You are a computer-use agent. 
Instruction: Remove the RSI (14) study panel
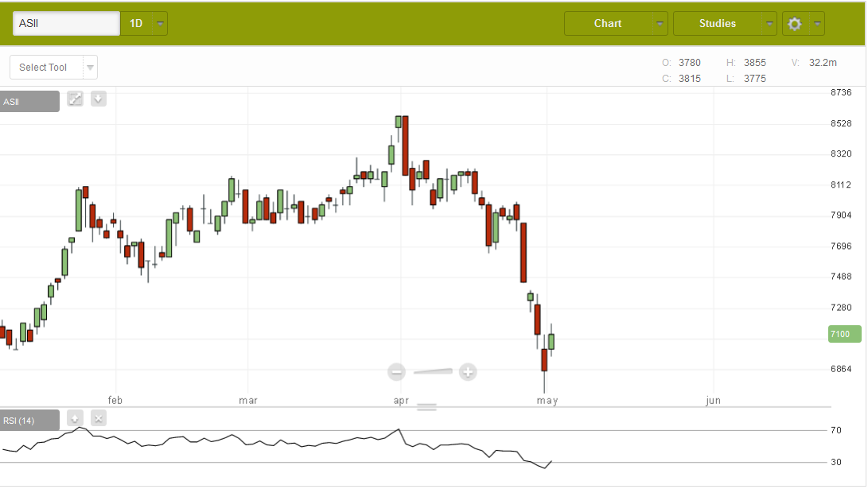click(x=98, y=418)
